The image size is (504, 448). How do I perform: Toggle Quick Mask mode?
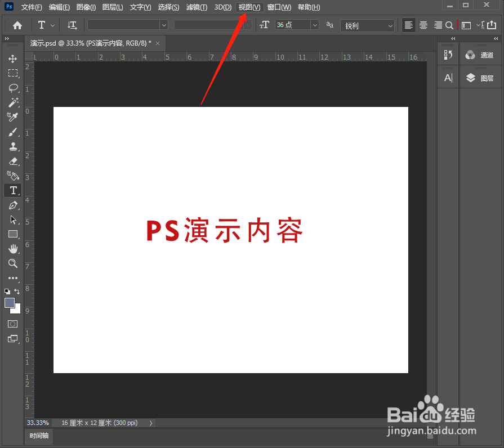click(x=13, y=324)
